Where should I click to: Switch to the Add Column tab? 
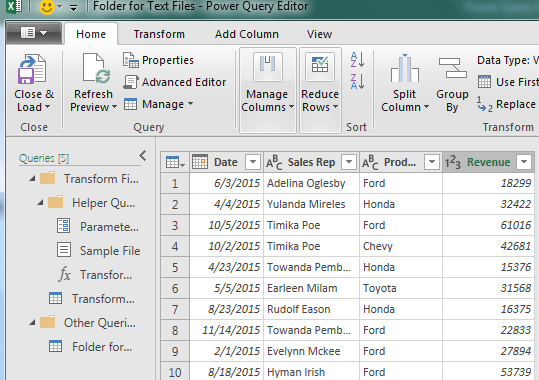point(247,34)
